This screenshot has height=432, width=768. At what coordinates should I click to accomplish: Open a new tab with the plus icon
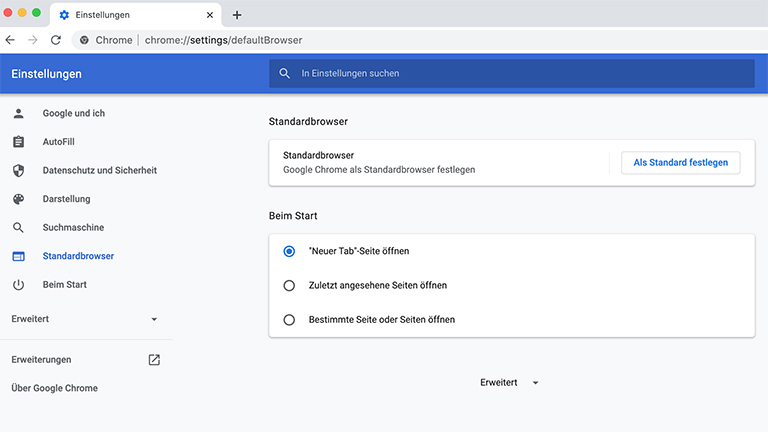(x=237, y=15)
